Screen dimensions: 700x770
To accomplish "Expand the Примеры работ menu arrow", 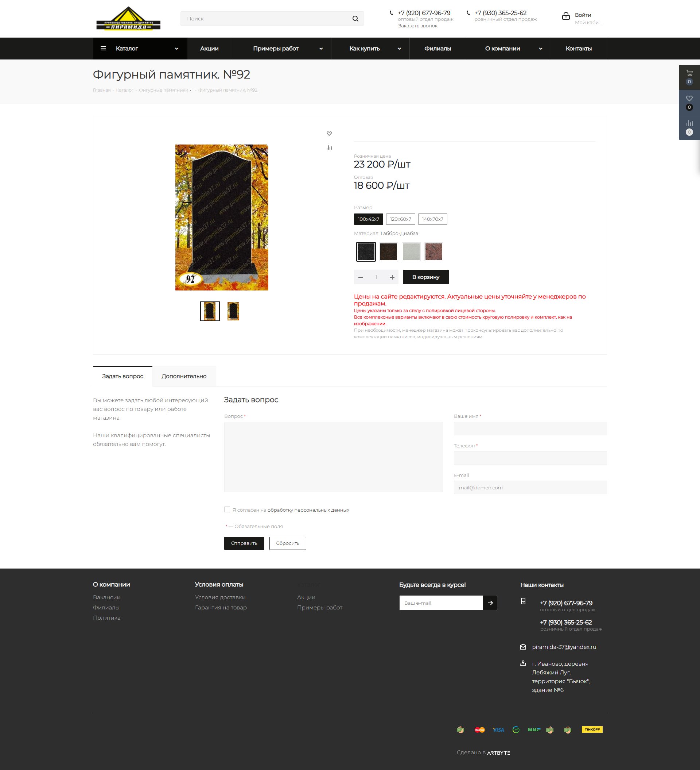I will (321, 49).
